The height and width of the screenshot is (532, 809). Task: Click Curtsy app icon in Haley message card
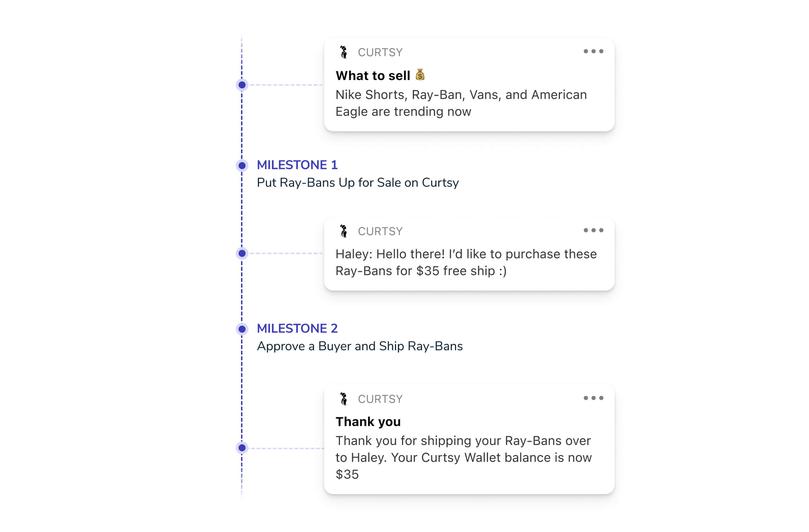(344, 231)
